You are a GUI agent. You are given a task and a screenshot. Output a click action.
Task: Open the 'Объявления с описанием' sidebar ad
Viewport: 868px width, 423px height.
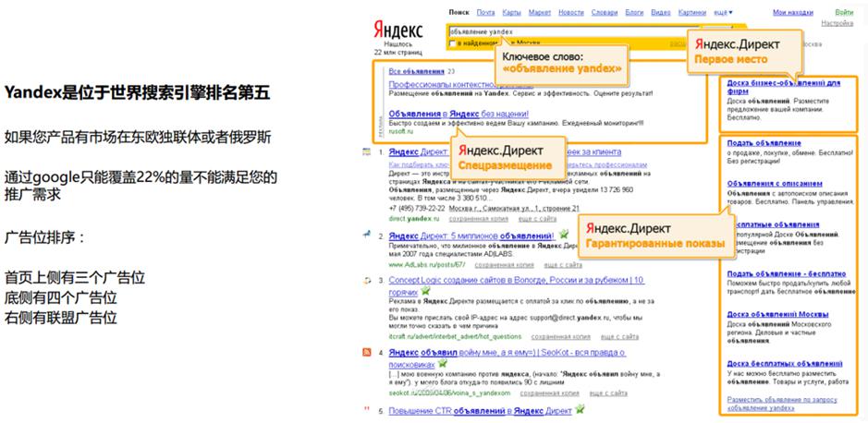pyautogui.click(x=775, y=183)
